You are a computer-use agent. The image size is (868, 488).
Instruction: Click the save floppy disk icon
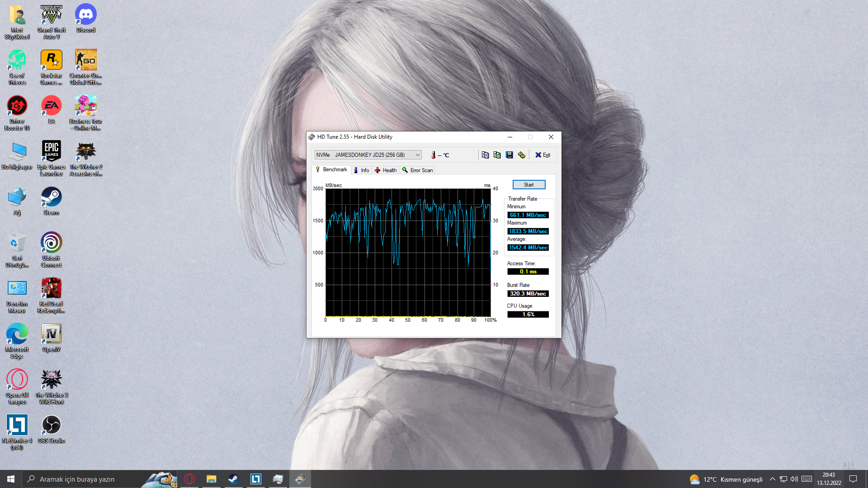pyautogui.click(x=509, y=155)
